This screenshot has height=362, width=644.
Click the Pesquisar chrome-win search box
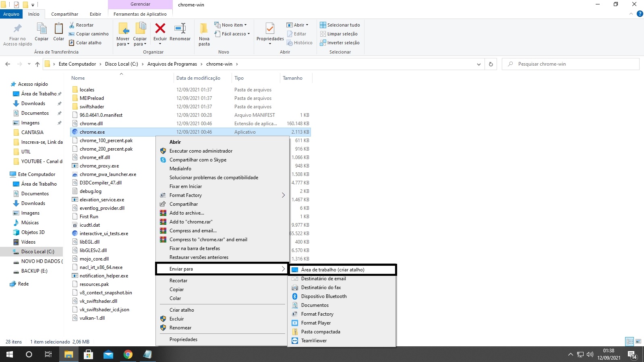pyautogui.click(x=570, y=64)
